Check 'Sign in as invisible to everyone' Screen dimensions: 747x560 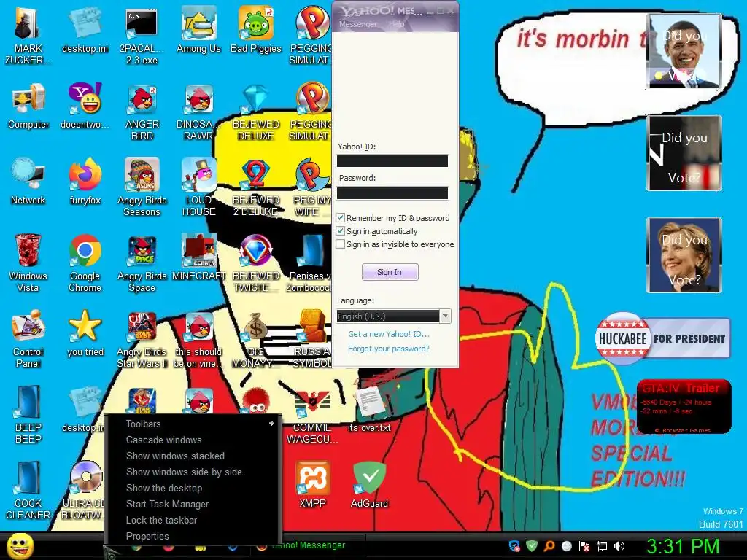(x=340, y=244)
